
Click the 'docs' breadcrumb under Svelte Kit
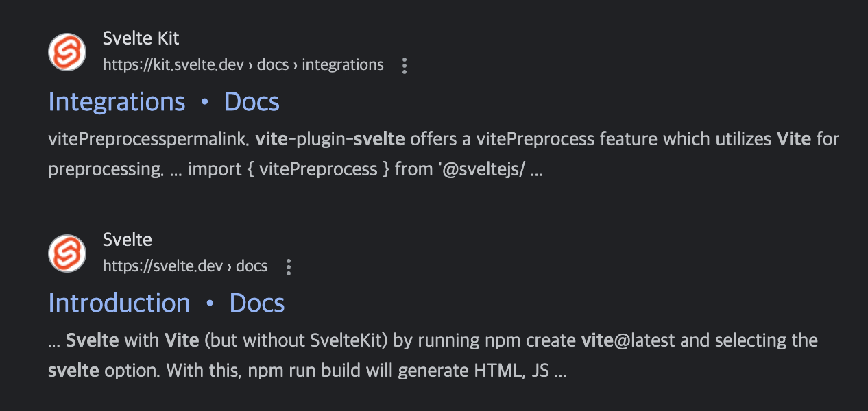(273, 65)
